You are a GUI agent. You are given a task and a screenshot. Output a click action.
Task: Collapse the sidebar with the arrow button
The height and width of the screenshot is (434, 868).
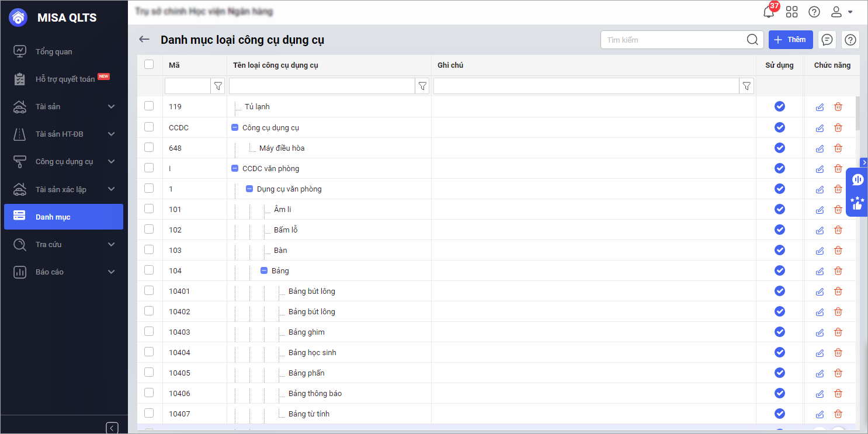[112, 428]
